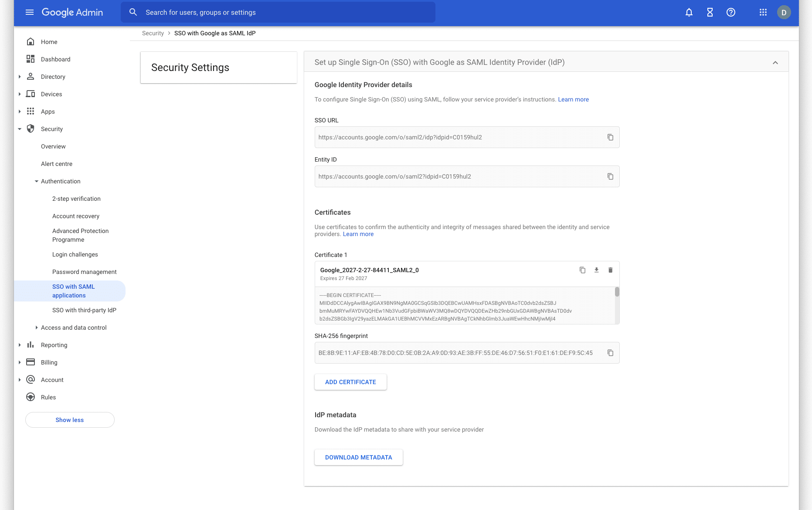Collapse the Security section arrow
The height and width of the screenshot is (510, 812).
(x=20, y=129)
